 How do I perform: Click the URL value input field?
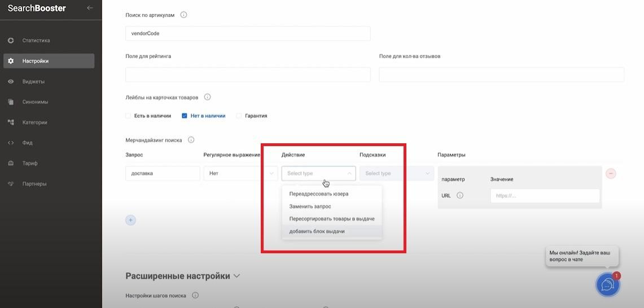pos(545,196)
